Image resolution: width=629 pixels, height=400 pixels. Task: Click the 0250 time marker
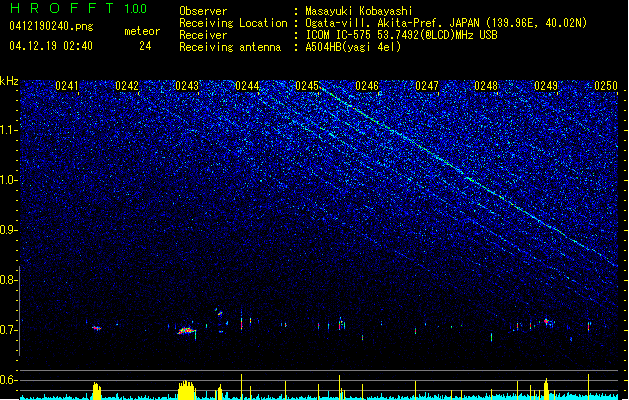point(606,86)
